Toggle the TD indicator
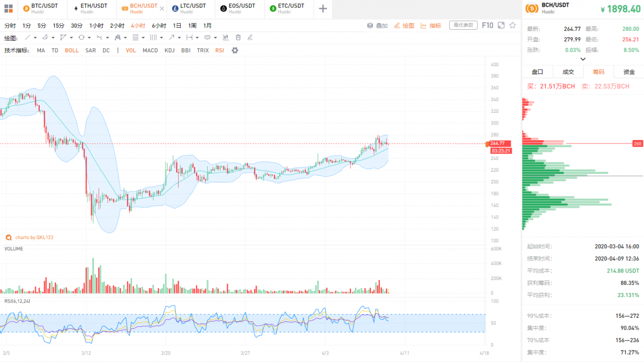Image resolution: width=644 pixels, height=362 pixels. [55, 50]
